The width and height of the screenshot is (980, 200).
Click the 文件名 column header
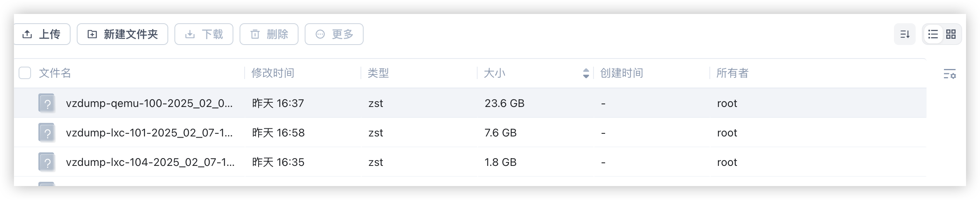[x=55, y=73]
